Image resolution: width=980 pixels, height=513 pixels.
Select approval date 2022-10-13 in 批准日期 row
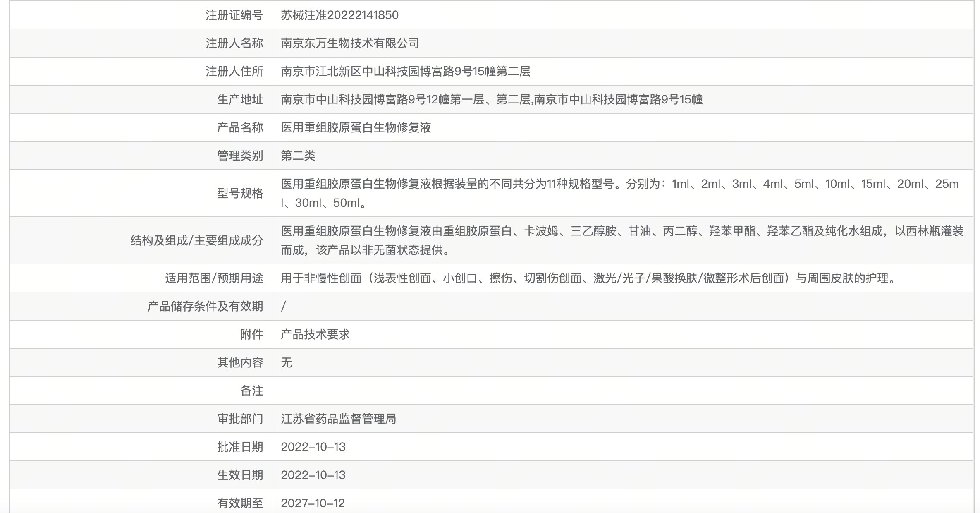tap(313, 447)
